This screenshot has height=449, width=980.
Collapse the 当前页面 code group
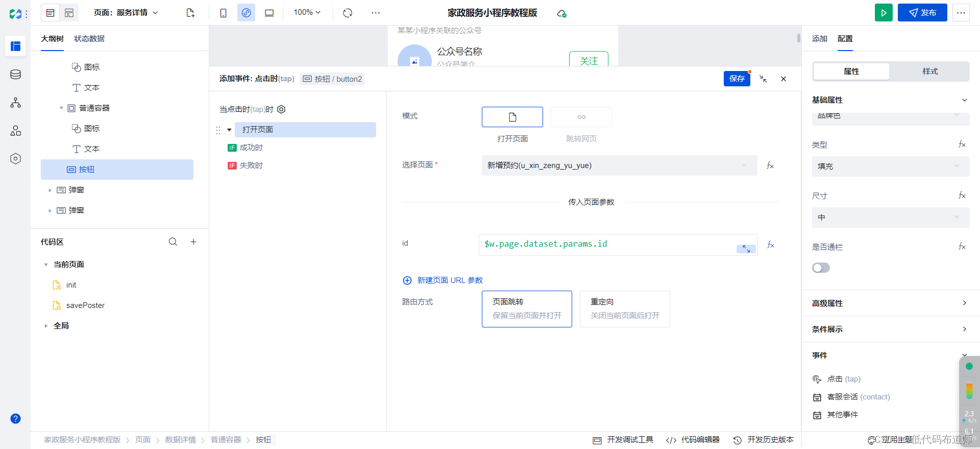point(46,265)
